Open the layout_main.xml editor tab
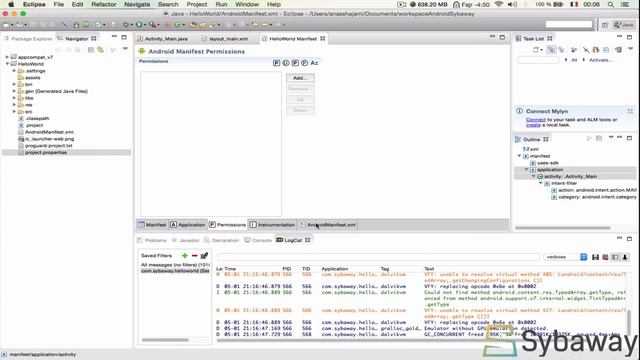Viewport: 640px width, 360px height. pyautogui.click(x=225, y=38)
